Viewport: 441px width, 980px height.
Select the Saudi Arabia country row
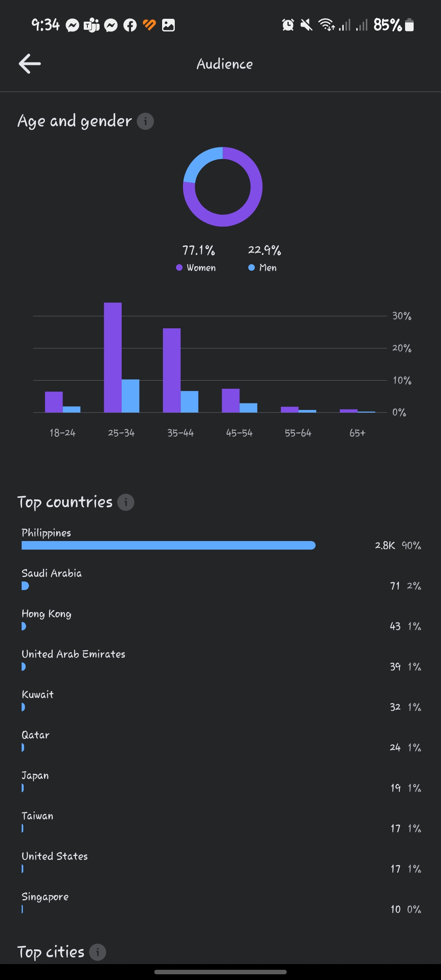coord(220,580)
